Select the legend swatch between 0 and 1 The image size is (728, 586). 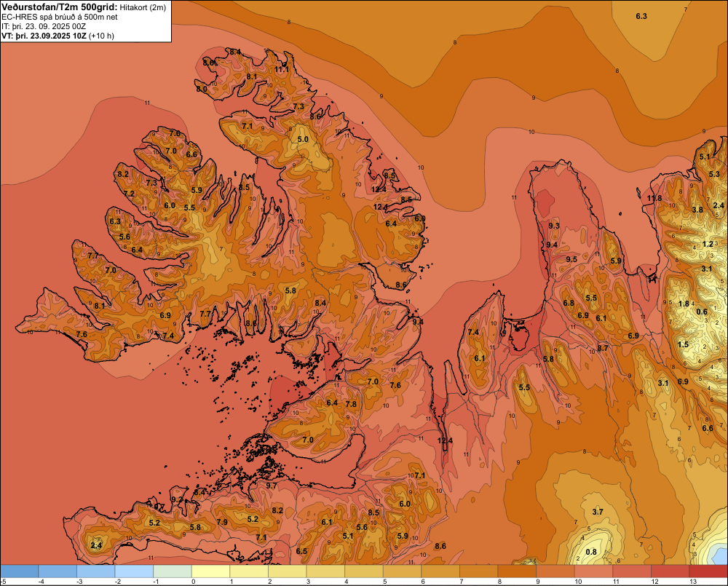click(211, 571)
